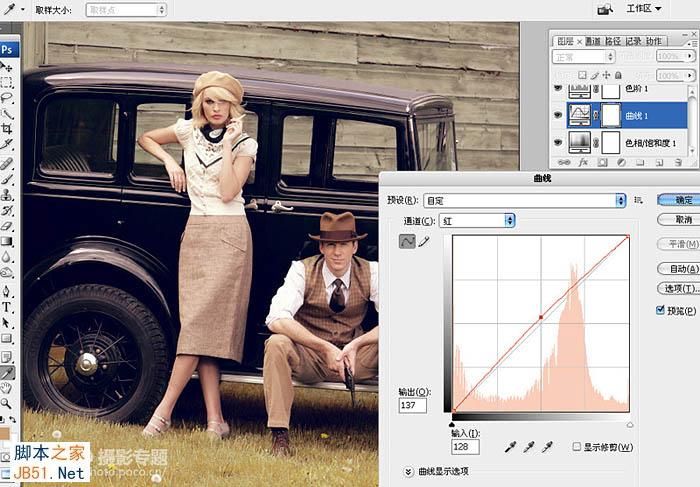Select the Clone Stamp tool
This screenshot has height=487, width=700.
(7, 195)
